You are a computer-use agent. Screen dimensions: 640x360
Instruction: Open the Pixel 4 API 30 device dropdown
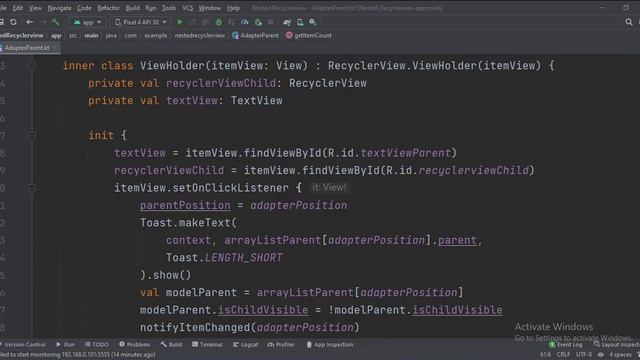pyautogui.click(x=141, y=22)
